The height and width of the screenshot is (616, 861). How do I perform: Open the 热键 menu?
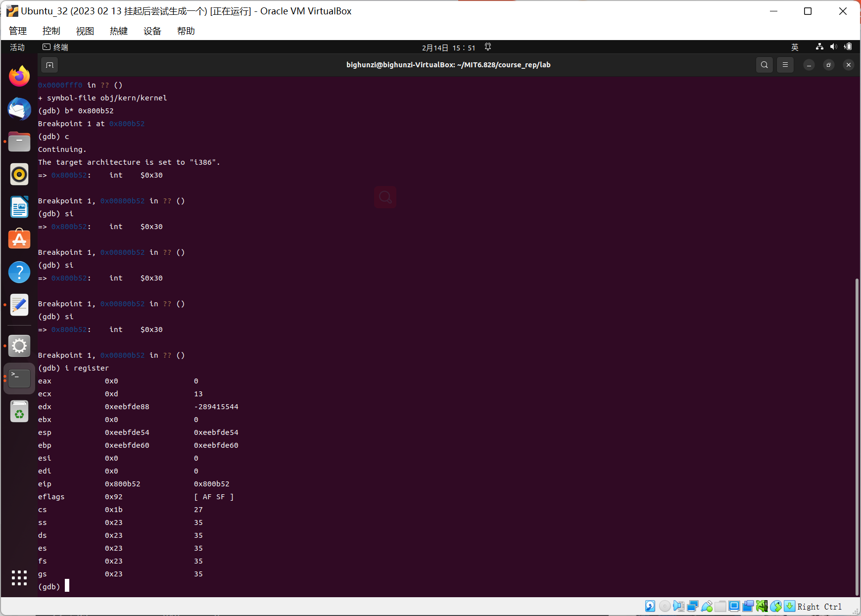click(x=119, y=31)
